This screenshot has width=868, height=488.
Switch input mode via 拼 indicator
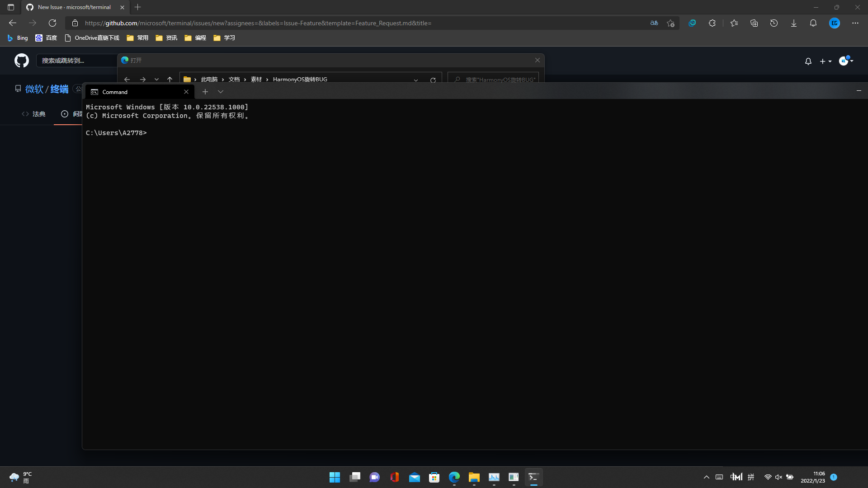pos(751,477)
